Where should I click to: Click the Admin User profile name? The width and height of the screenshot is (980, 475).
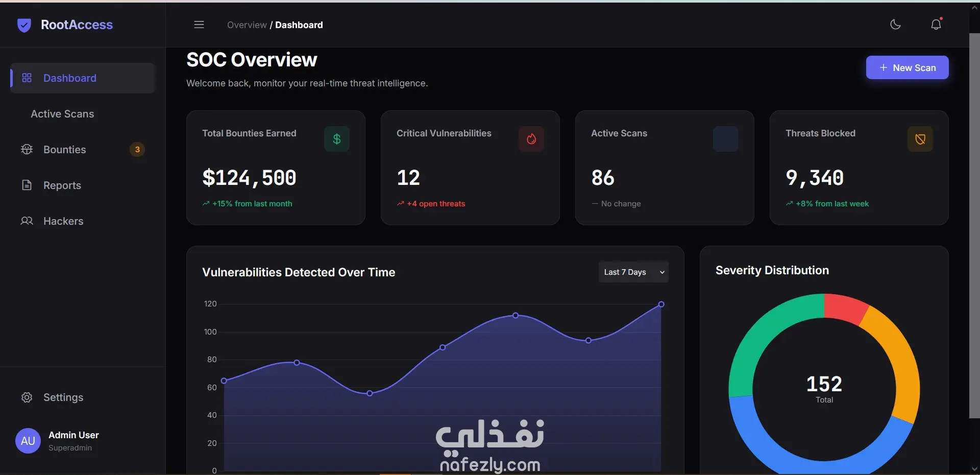(73, 435)
